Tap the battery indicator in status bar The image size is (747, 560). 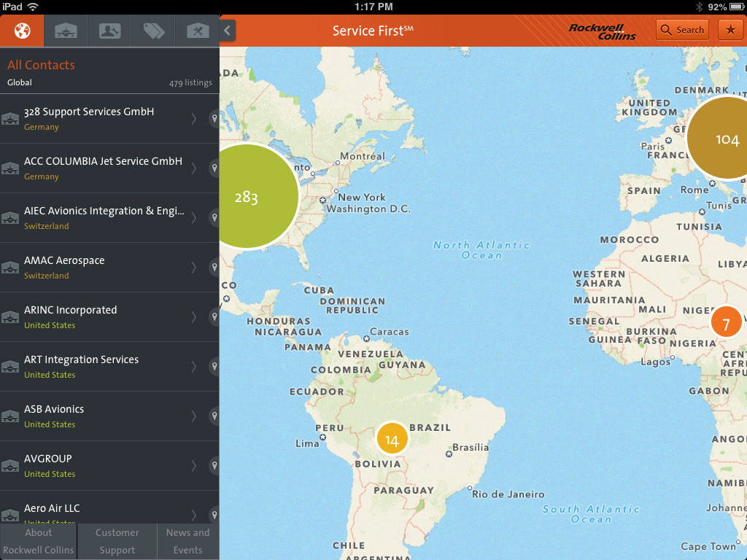pos(737,7)
